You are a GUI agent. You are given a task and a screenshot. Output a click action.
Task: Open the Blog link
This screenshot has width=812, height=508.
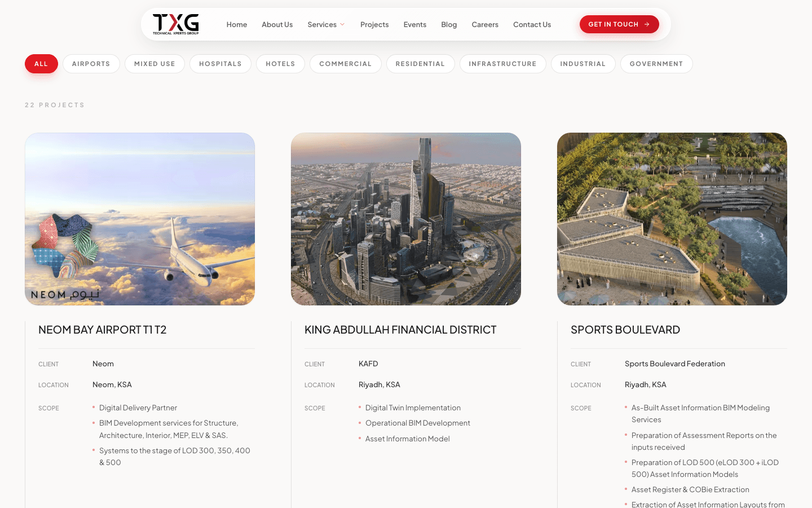[449, 24]
